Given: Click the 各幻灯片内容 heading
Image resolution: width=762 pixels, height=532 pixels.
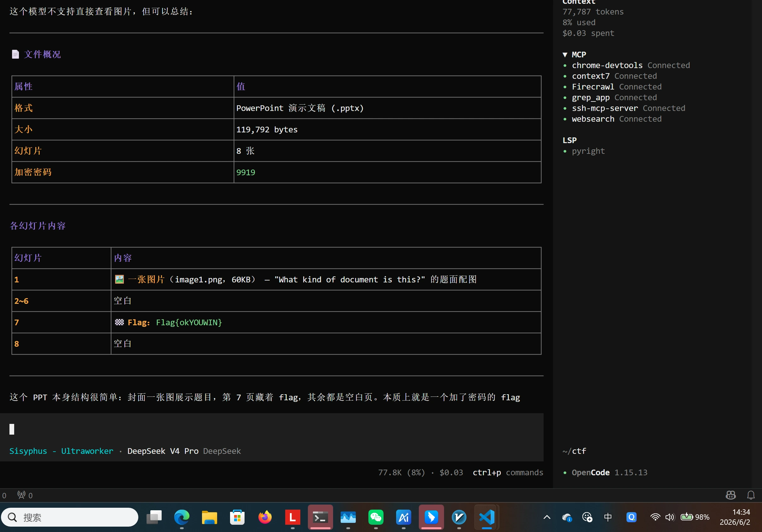Looking at the screenshot, I should pos(38,226).
